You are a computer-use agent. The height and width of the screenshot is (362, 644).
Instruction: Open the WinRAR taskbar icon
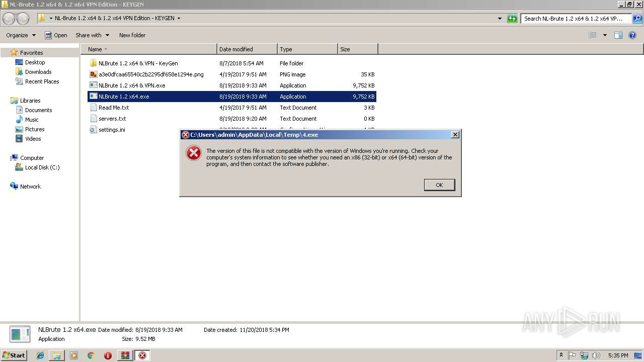point(125,355)
